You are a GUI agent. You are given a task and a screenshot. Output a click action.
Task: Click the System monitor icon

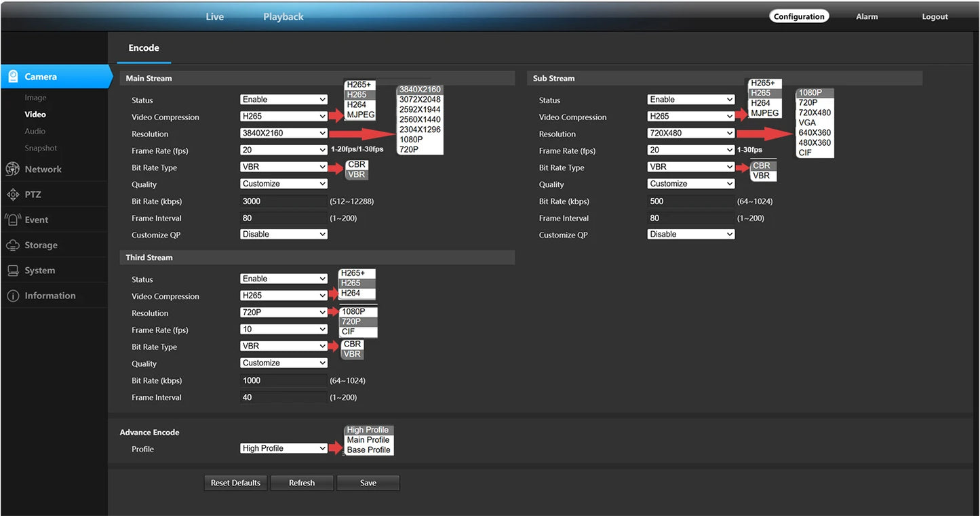(12, 271)
